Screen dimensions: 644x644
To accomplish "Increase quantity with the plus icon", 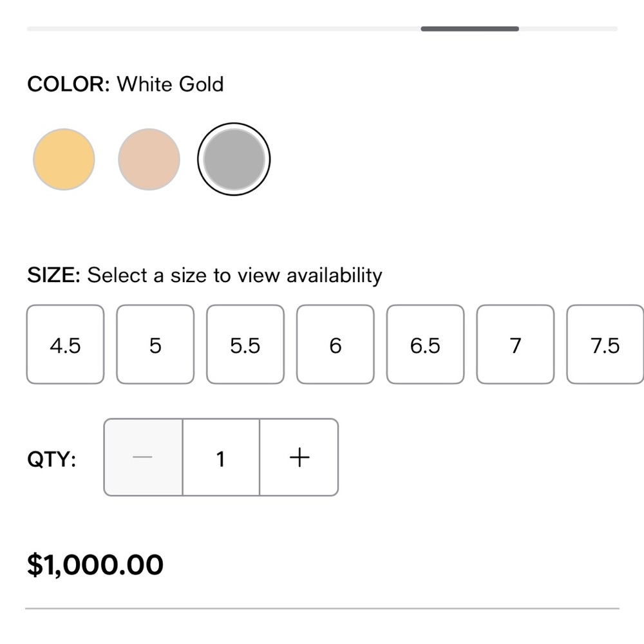I will 299,458.
